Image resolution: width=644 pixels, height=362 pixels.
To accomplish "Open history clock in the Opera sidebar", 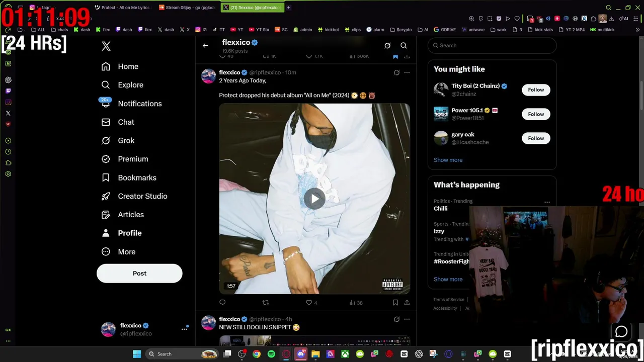I will [8, 152].
